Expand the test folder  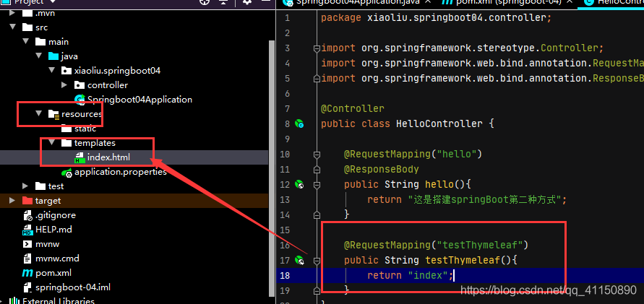coord(25,186)
